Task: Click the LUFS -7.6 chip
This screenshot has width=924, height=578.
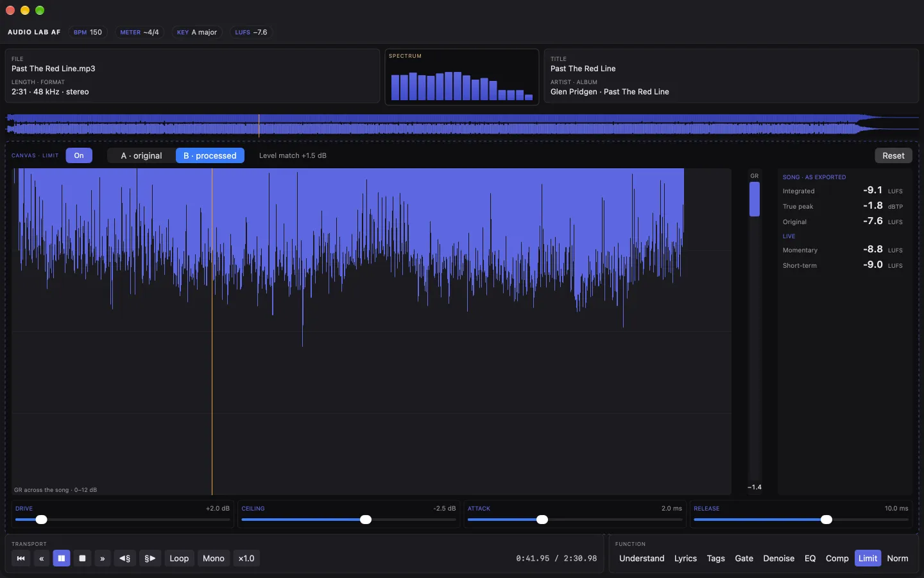Action: click(251, 32)
